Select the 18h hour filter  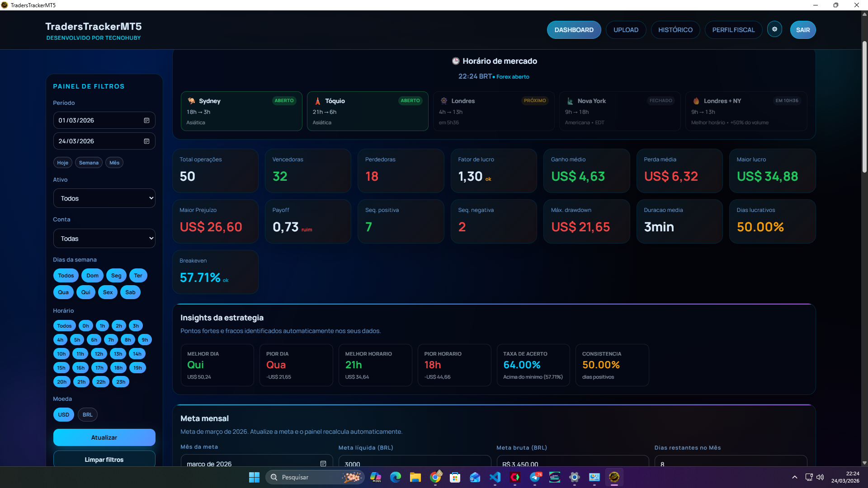point(118,367)
